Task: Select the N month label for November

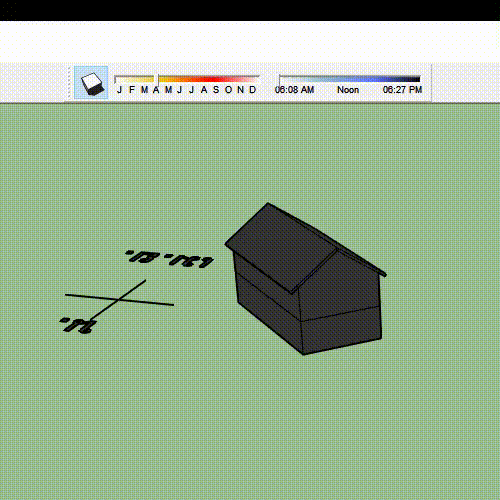Action: pos(240,90)
